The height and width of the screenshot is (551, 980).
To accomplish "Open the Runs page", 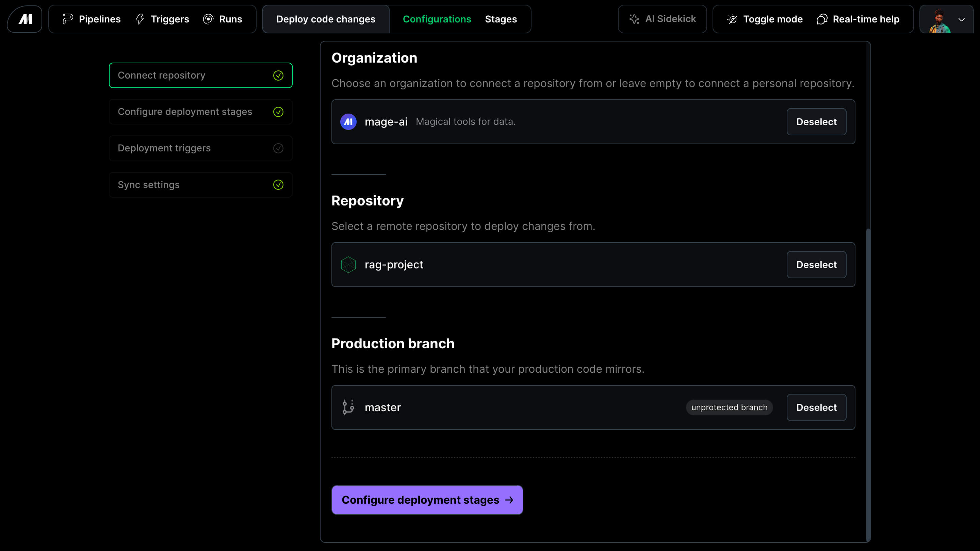I will pyautogui.click(x=223, y=19).
